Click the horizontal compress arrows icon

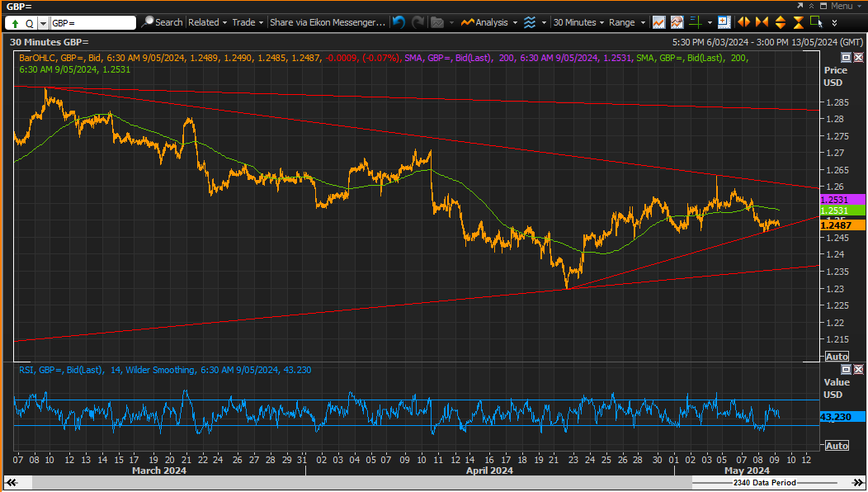762,22
